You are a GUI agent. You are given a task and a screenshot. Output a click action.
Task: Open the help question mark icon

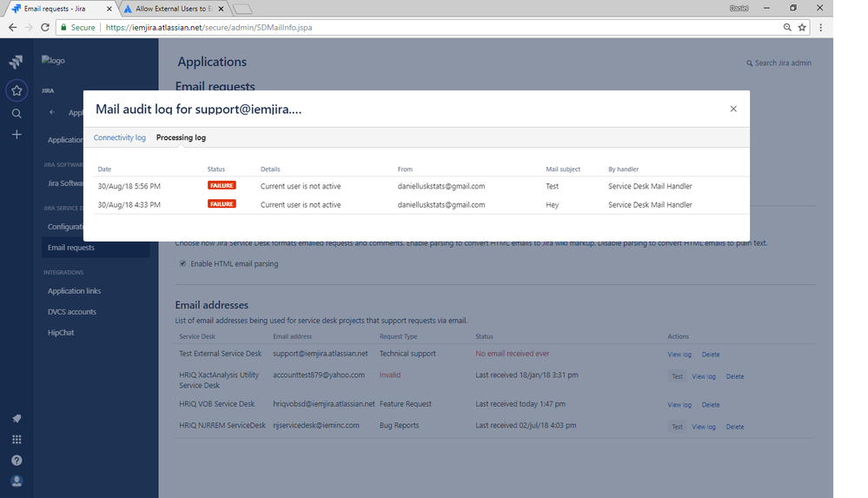coord(17,461)
